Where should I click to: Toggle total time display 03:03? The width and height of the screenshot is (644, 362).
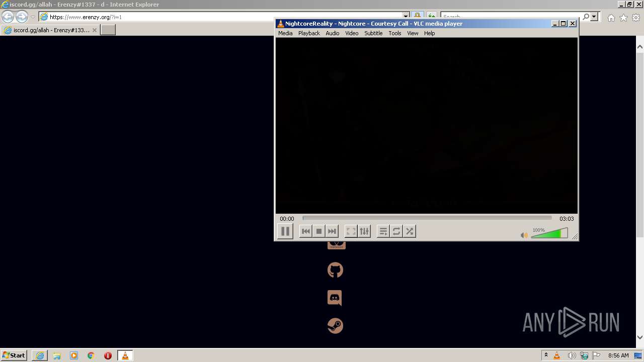click(567, 219)
